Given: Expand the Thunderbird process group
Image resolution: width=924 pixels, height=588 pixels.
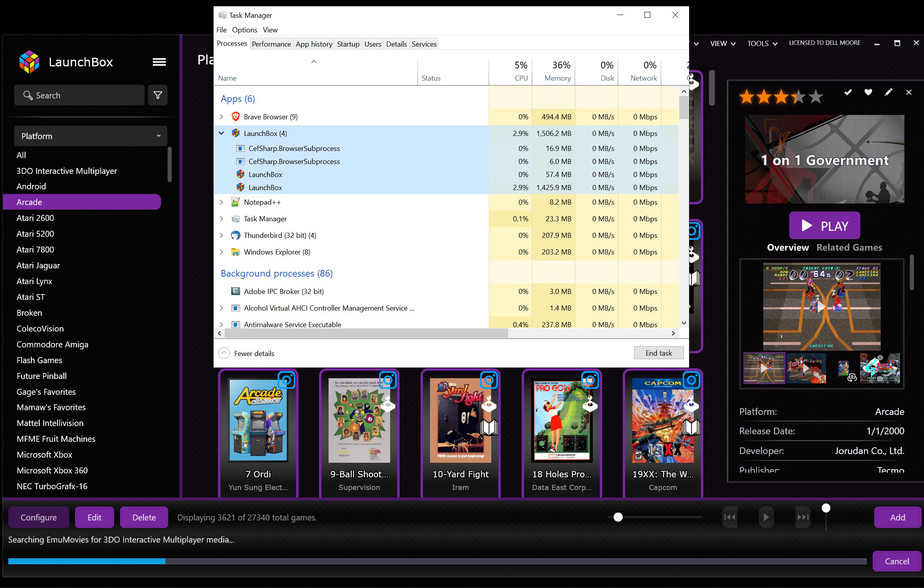Looking at the screenshot, I should pos(222,235).
